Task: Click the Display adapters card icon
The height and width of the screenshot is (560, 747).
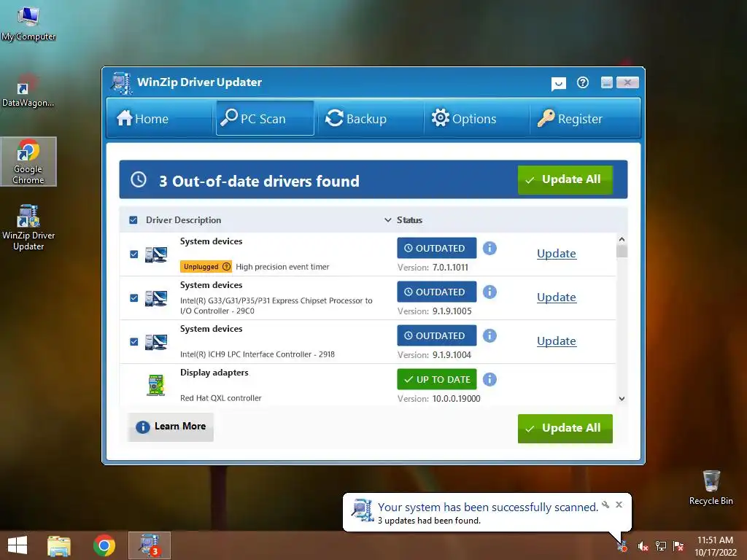Action: click(156, 385)
